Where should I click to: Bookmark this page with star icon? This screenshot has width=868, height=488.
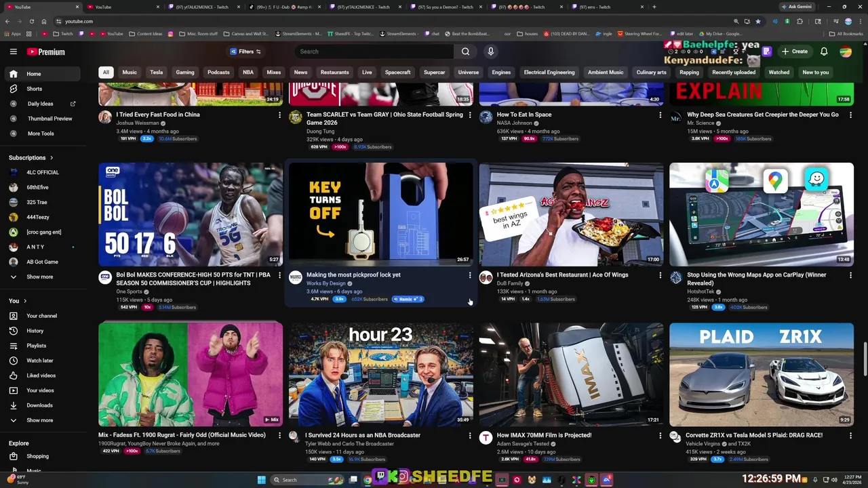pyautogui.click(x=757, y=21)
